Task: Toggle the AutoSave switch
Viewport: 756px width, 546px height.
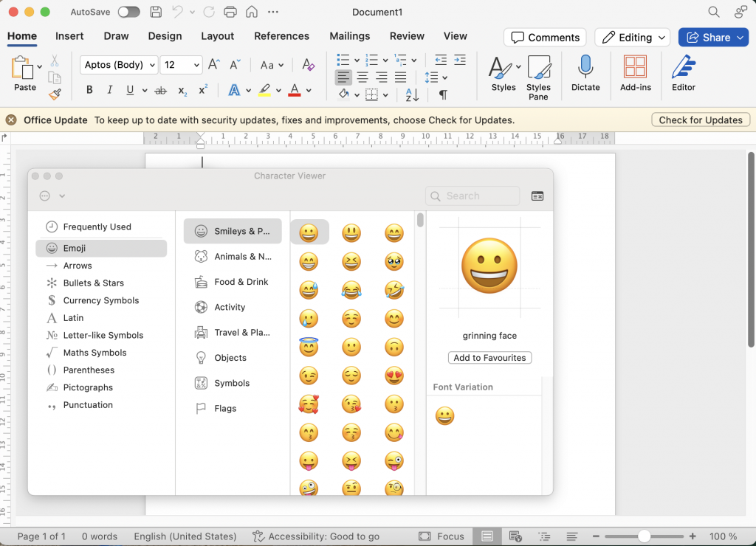Action: pos(128,13)
